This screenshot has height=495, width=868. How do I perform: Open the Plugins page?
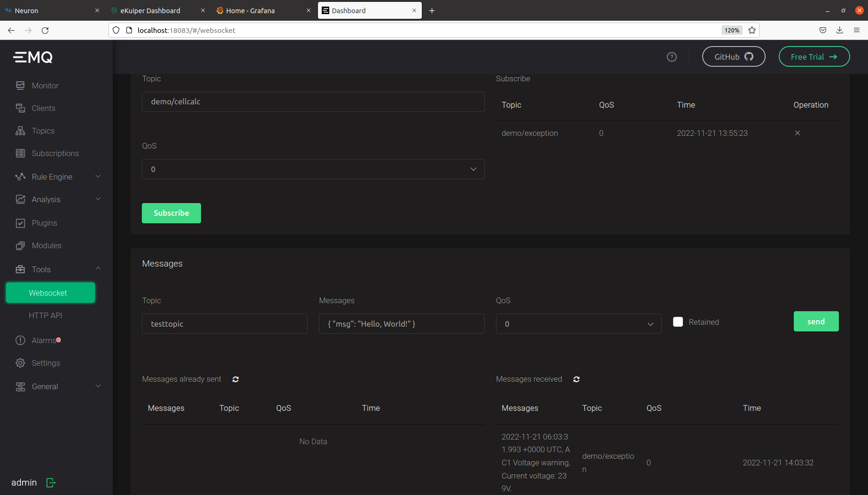coord(44,223)
